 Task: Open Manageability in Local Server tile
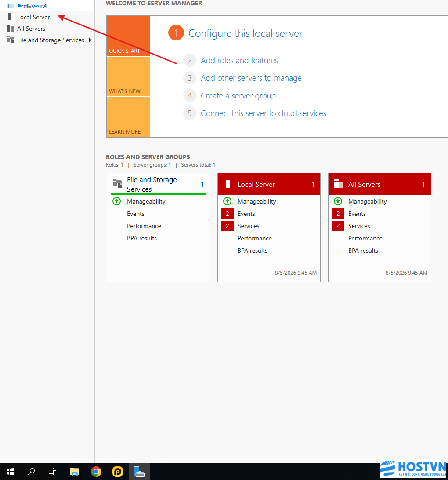(x=257, y=201)
